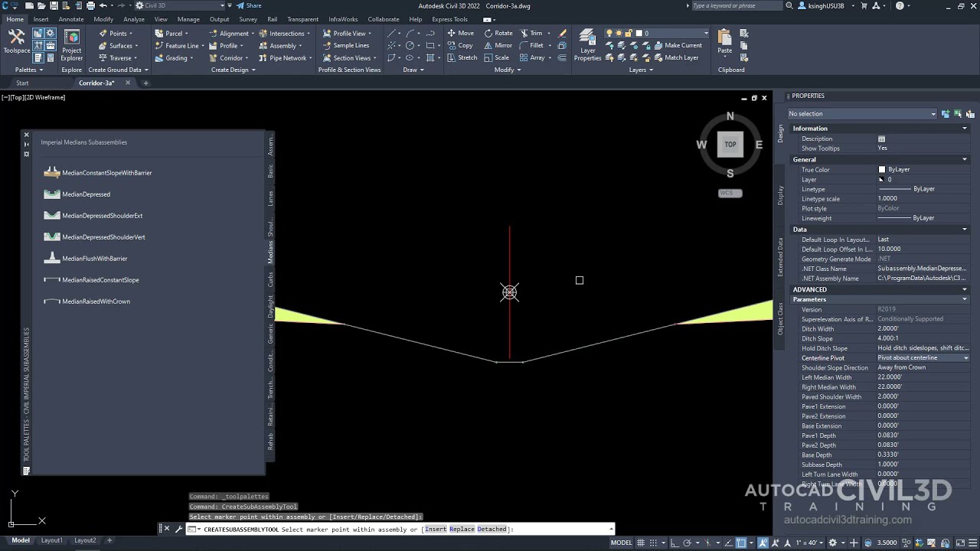The height and width of the screenshot is (551, 980).
Task: Click the ViewCube TOP face
Action: [730, 144]
